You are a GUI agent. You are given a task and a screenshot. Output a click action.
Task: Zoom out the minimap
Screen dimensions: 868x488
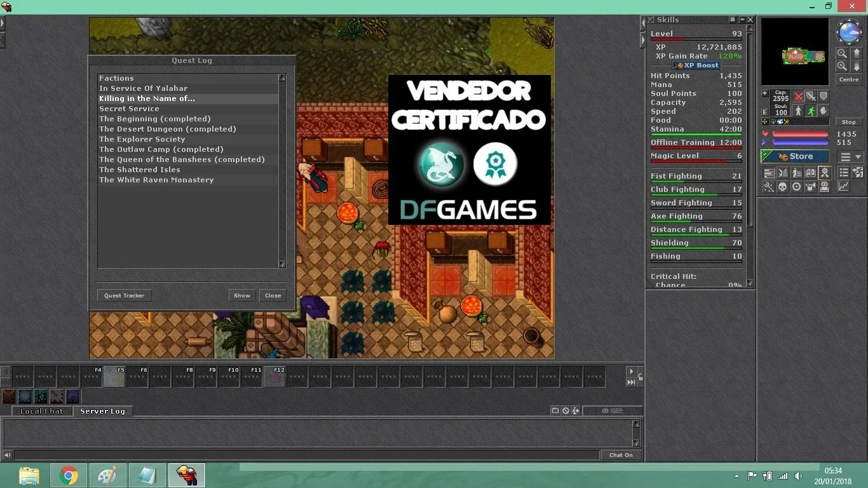coord(842,53)
